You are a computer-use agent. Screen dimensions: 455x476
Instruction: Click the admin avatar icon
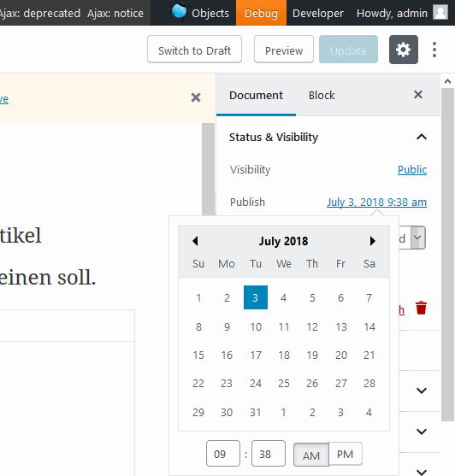(x=440, y=13)
